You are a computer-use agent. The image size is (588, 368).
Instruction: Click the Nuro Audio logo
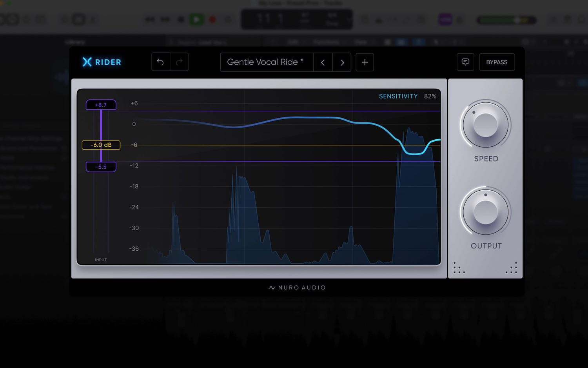pos(297,288)
